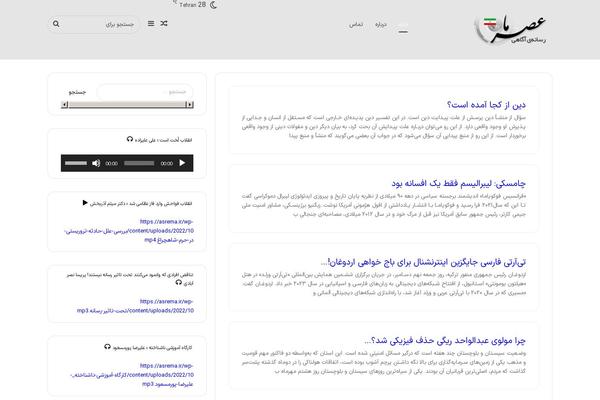Click the headphone icon above audio player
This screenshot has height=400, width=600.
click(x=130, y=139)
